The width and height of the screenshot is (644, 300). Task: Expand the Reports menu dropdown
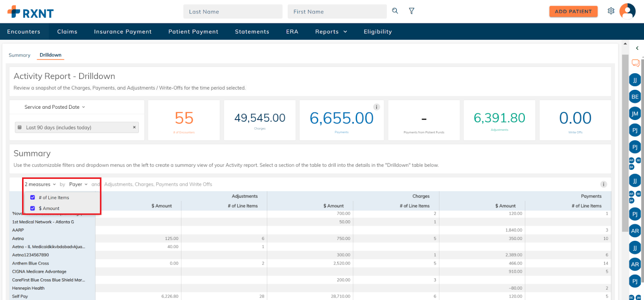coord(331,31)
